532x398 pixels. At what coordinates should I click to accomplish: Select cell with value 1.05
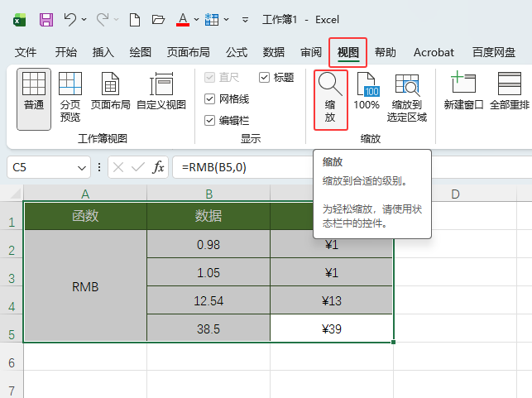pos(208,272)
